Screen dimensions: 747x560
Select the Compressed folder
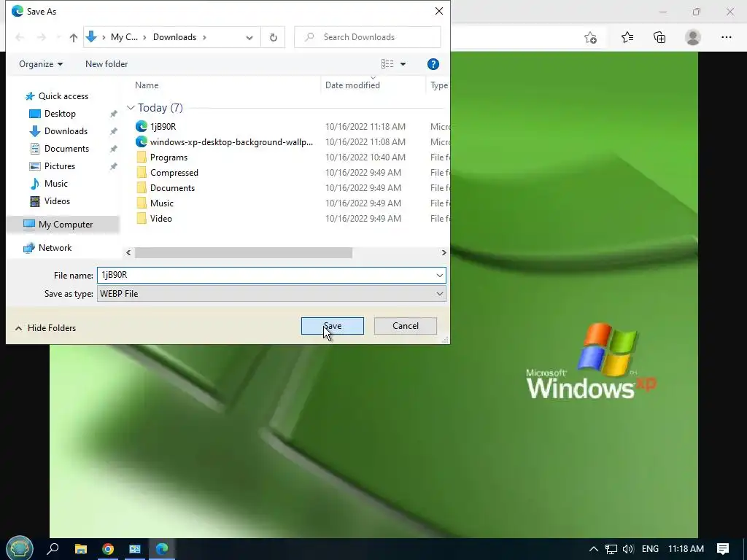[x=174, y=172]
